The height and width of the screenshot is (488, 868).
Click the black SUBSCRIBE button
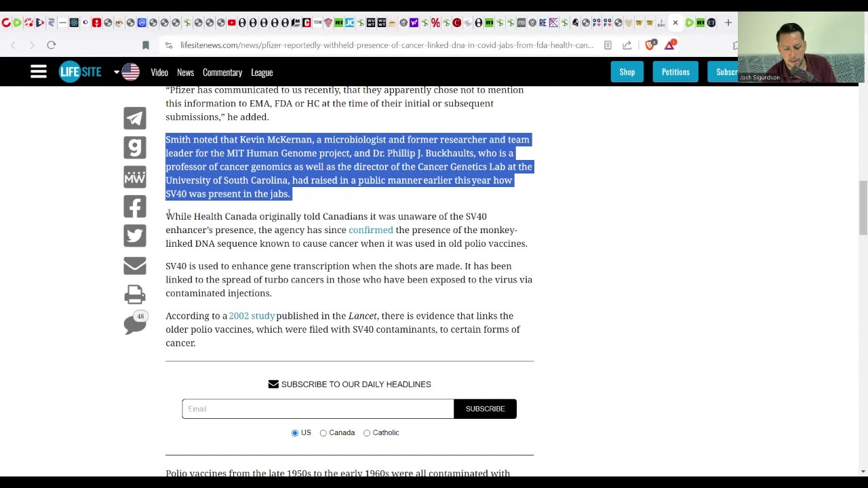click(x=486, y=409)
